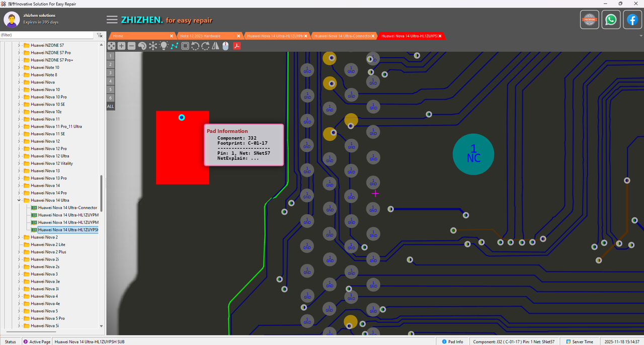Image resolution: width=644 pixels, height=345 pixels.
Task: Select Huawei Nova 12 Vitality folder
Action: (51, 163)
